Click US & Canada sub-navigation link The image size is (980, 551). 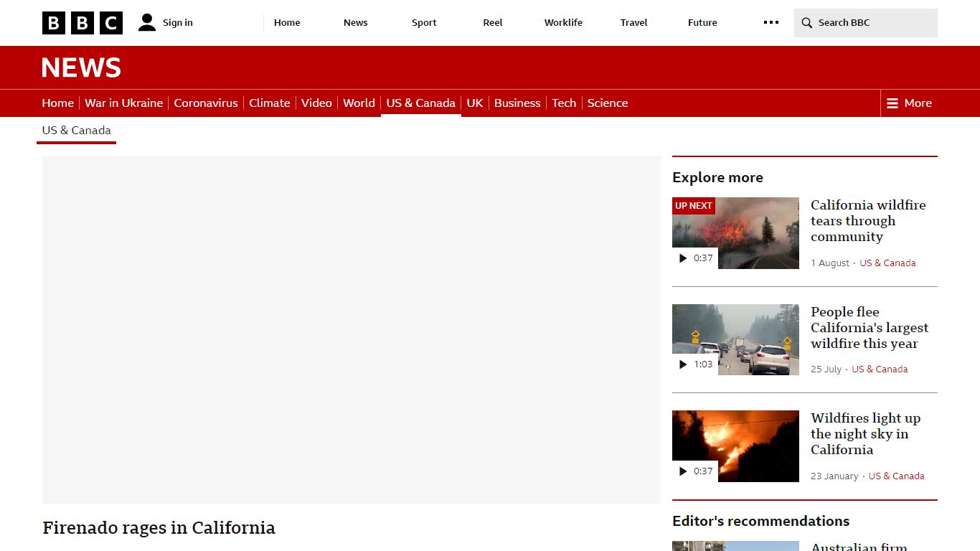[x=76, y=131]
